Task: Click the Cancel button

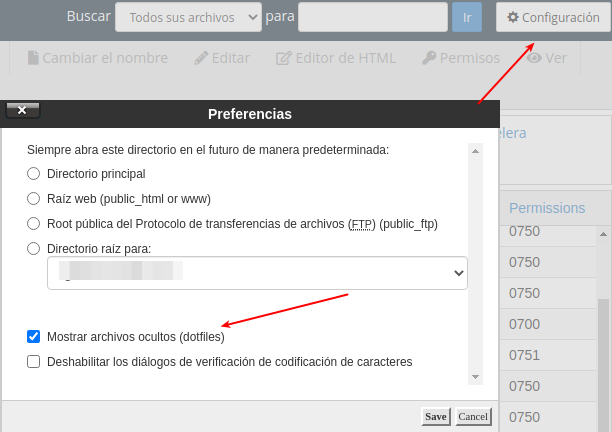Action: pos(473,416)
